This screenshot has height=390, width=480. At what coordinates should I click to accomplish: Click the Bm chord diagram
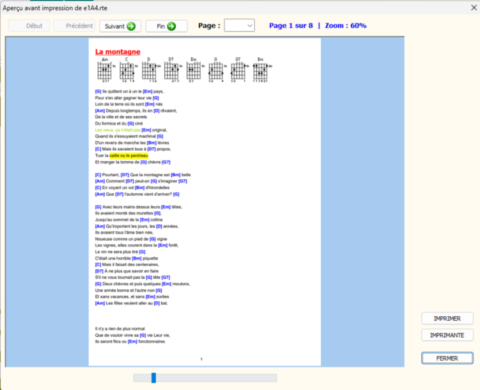262,70
